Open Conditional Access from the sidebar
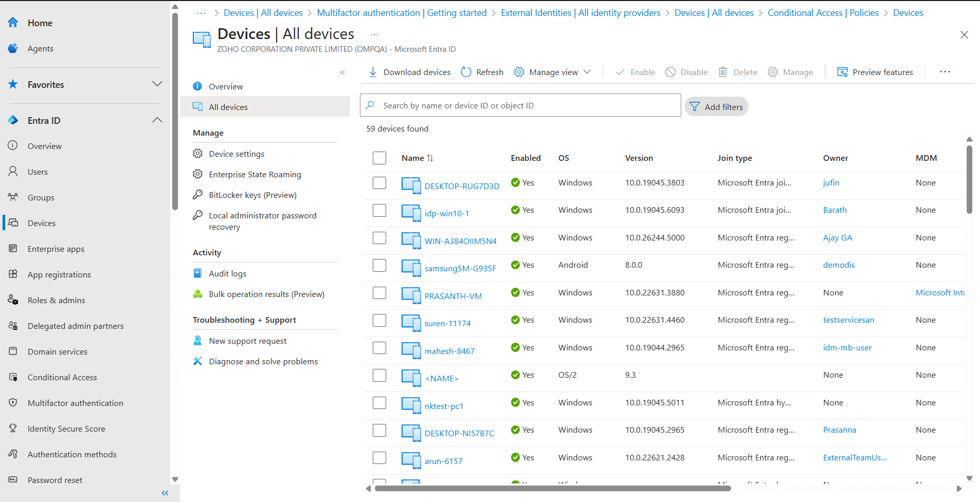Viewport: 980px width, 502px height. [x=62, y=377]
